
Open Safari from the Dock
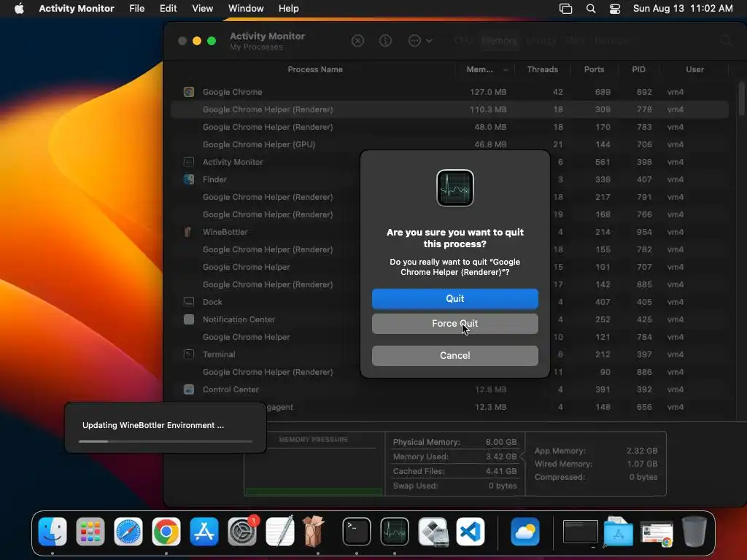click(x=128, y=532)
